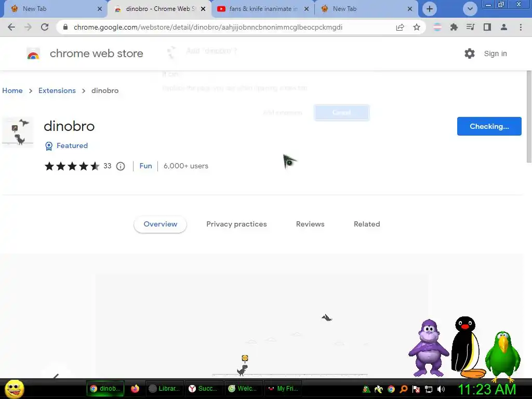The image size is (532, 399).
Task: Open the Extensions puzzle-piece menu
Action: (x=454, y=27)
